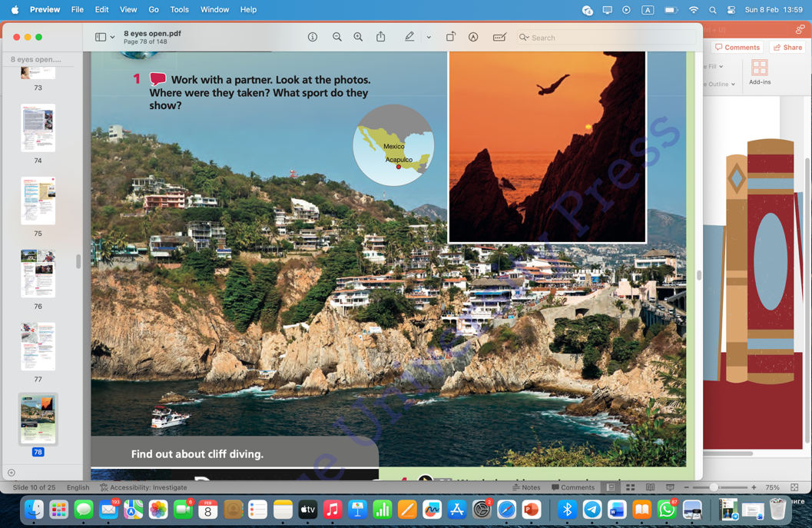
Task: Open WhatsApp from the Dock
Action: [x=667, y=510]
